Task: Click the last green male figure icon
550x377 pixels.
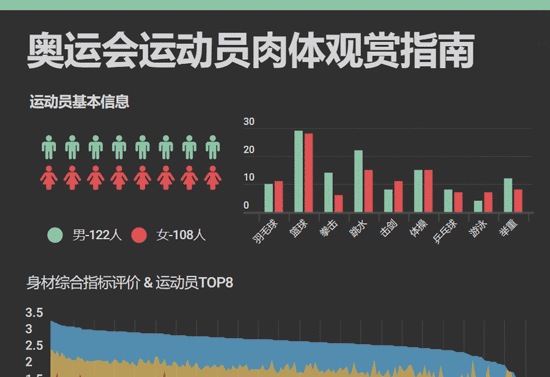Action: click(213, 147)
